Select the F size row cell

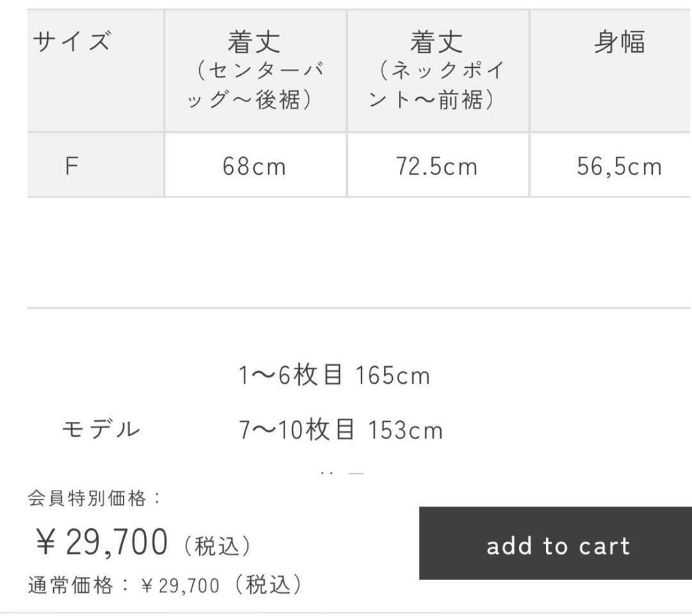point(72,166)
